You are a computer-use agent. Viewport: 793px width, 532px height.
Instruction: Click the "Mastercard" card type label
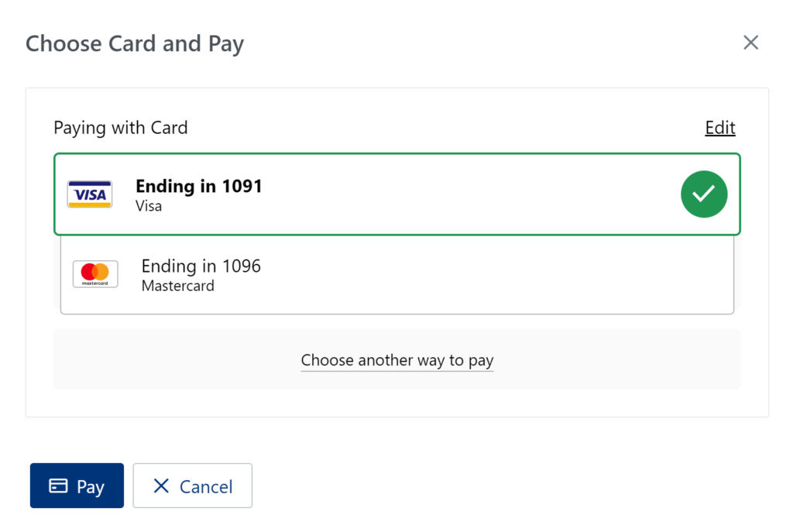[x=177, y=286]
